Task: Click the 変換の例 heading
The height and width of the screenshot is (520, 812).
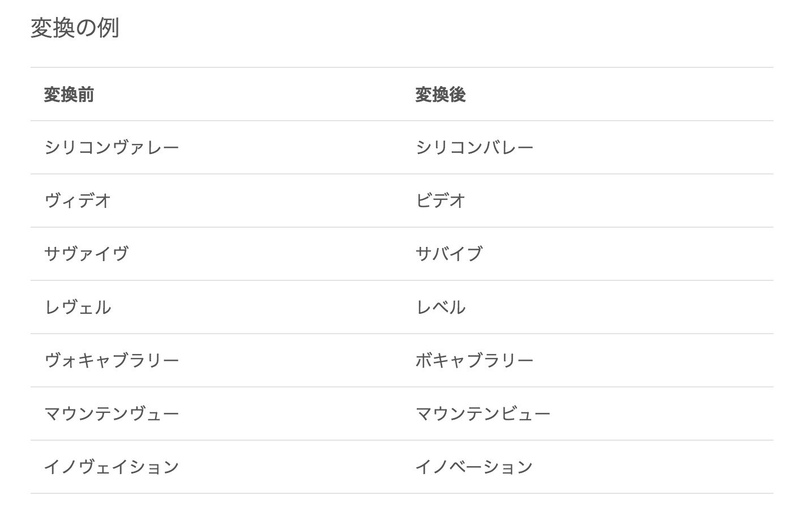Action: 75,28
